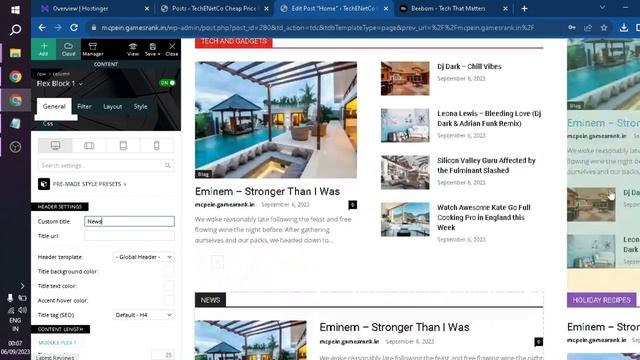This screenshot has height=360, width=640.
Task: Open Windows Start menu
Action: [x=16, y=10]
